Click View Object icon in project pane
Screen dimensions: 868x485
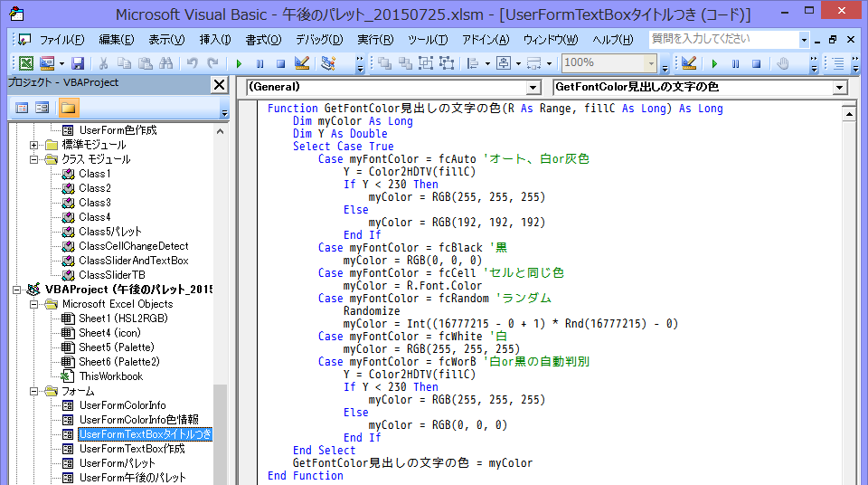(x=42, y=108)
